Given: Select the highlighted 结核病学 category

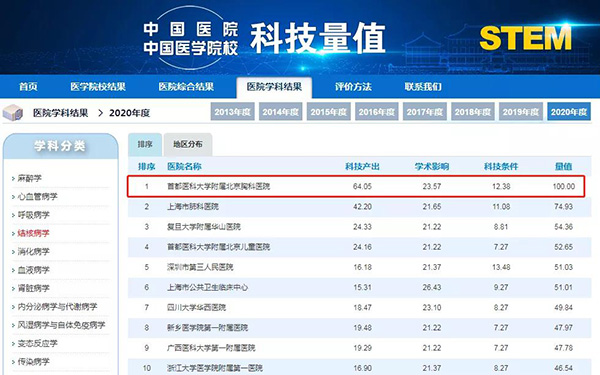Looking at the screenshot, I should pyautogui.click(x=33, y=233).
